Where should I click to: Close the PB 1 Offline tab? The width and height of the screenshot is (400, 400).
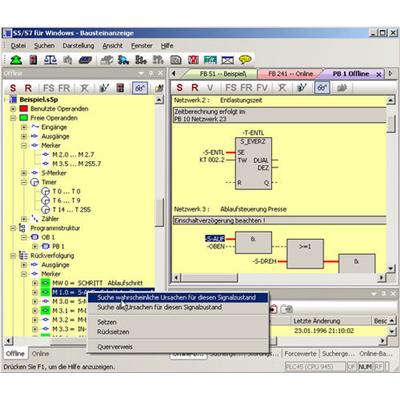coord(379,75)
